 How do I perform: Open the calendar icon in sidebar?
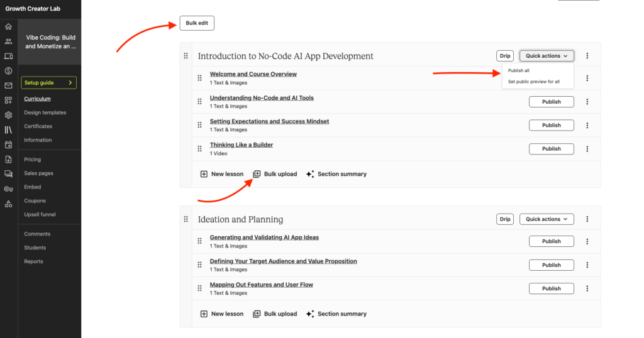point(8,144)
